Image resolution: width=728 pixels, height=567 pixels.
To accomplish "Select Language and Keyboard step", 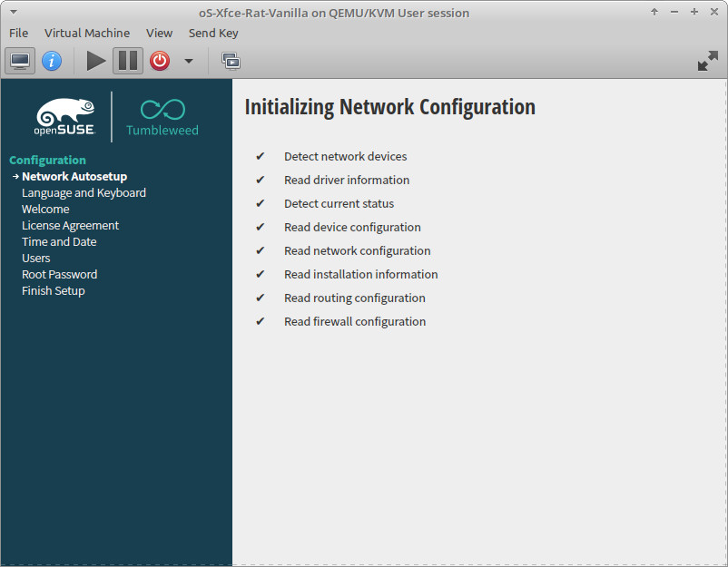I will 84,192.
